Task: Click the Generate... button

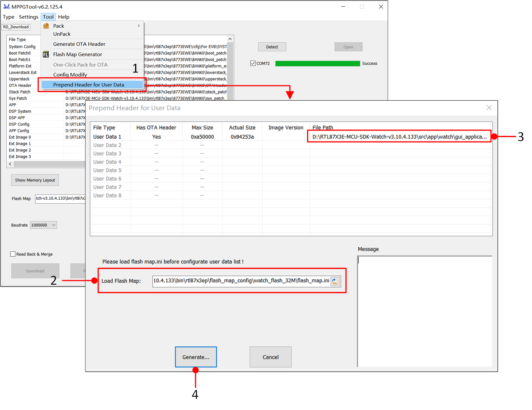Action: click(x=196, y=357)
